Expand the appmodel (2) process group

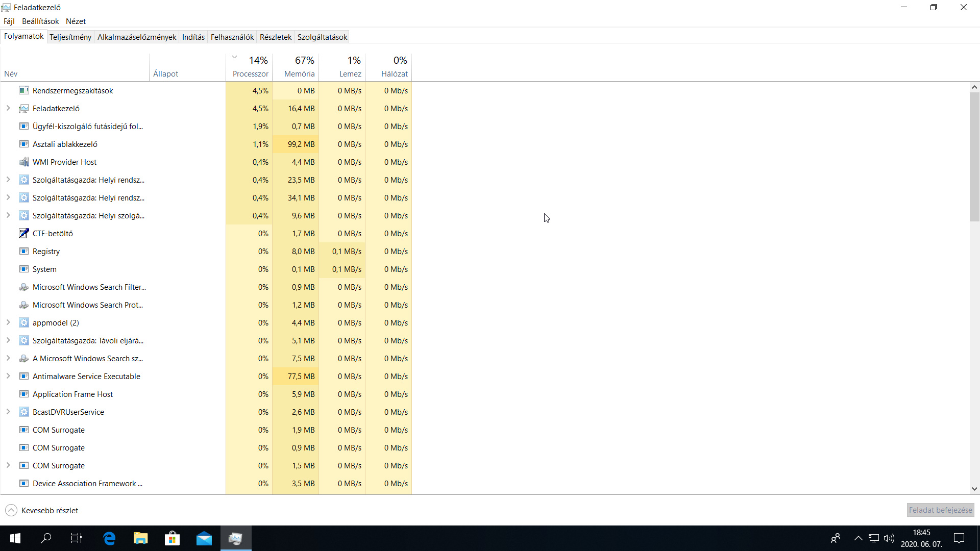(8, 322)
